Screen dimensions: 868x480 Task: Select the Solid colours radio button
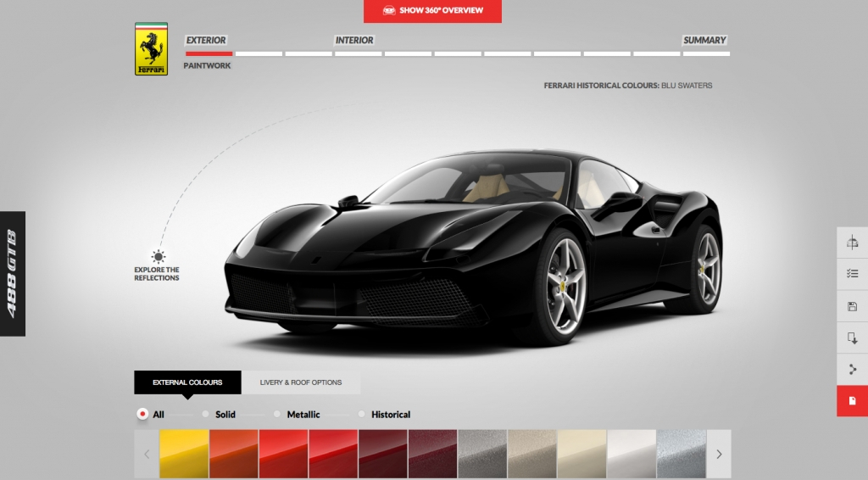click(205, 414)
